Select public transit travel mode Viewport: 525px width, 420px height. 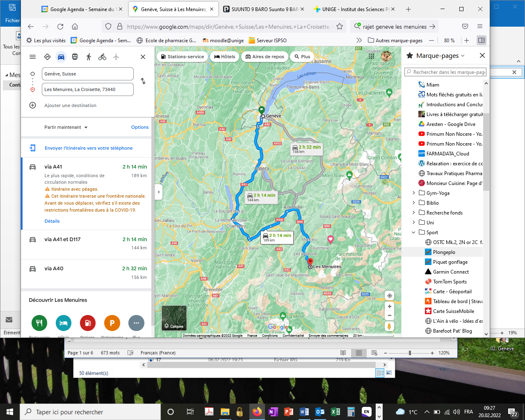point(75,57)
